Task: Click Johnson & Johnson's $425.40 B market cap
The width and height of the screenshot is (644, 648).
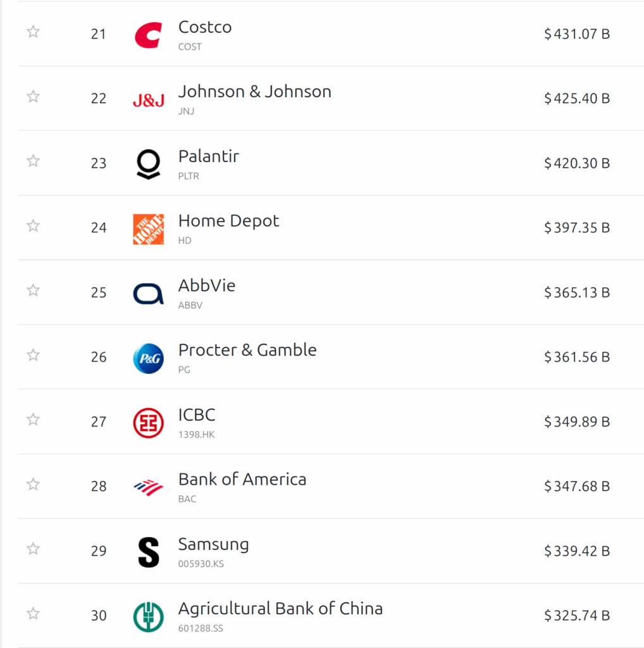Action: click(576, 99)
